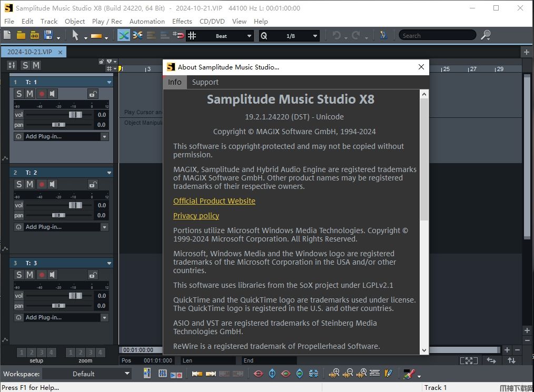Solo track 1 with its S button

pyautogui.click(x=19, y=94)
